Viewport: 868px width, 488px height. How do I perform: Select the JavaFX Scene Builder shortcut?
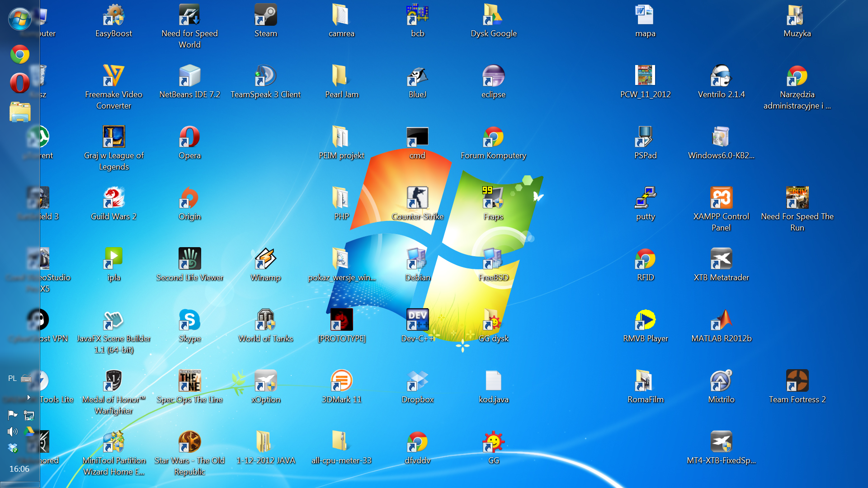tap(113, 331)
